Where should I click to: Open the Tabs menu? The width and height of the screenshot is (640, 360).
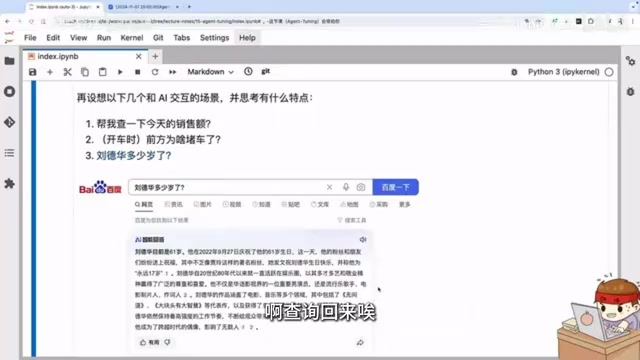click(x=182, y=38)
